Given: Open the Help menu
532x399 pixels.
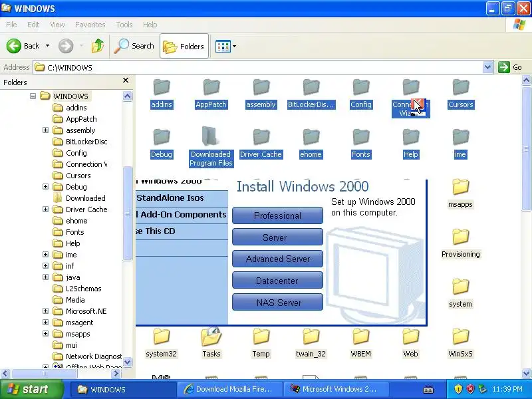Looking at the screenshot, I should 150,25.
